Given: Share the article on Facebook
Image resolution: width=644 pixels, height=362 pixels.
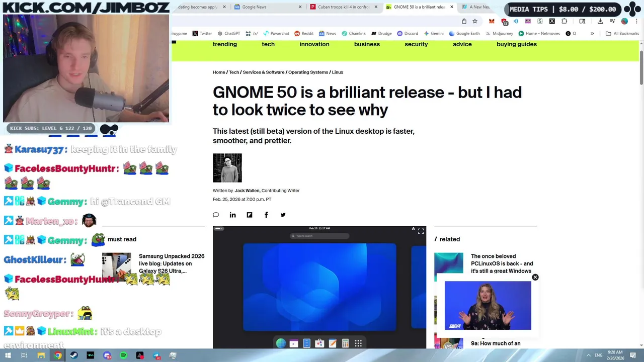Looking at the screenshot, I should 266,215.
